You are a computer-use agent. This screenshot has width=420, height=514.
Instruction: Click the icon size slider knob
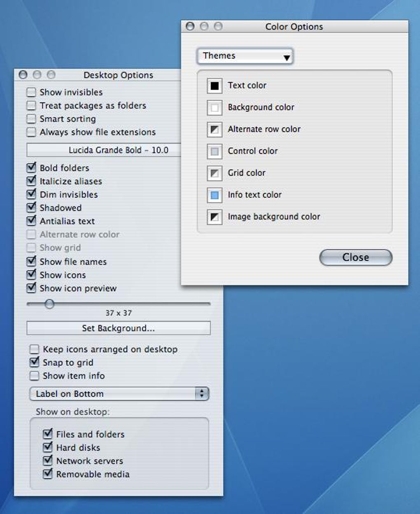49,304
